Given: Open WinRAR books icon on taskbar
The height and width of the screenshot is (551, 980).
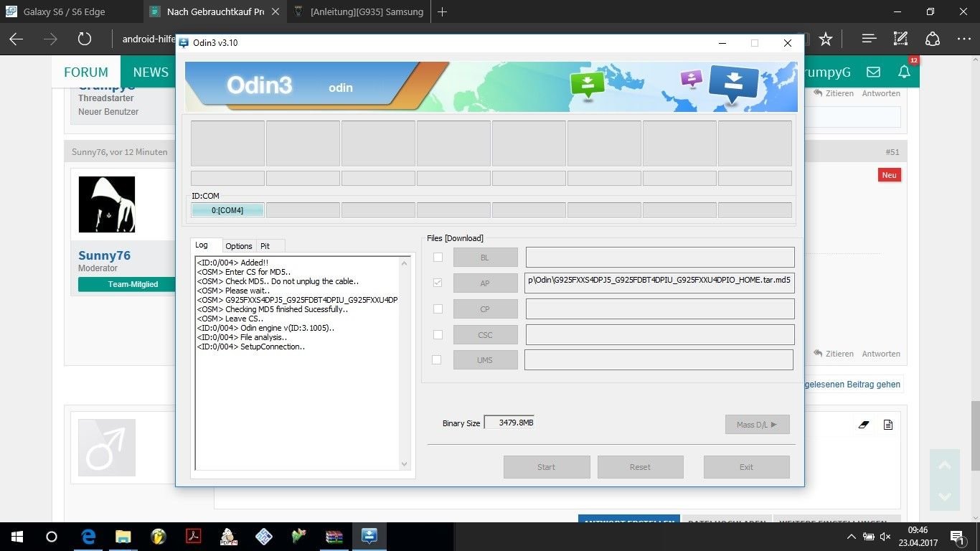Looking at the screenshot, I should [x=334, y=537].
